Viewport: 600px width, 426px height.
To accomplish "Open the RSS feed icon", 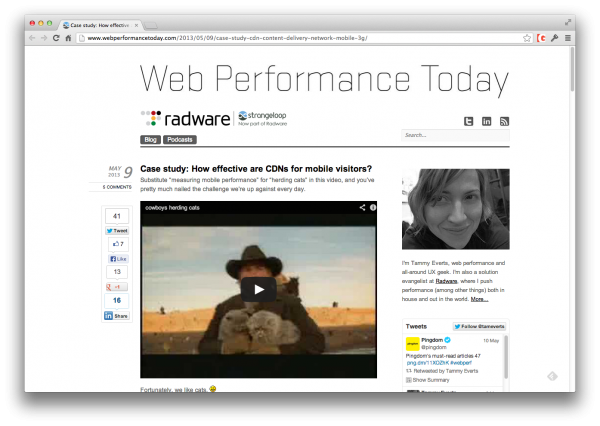I will (x=504, y=121).
